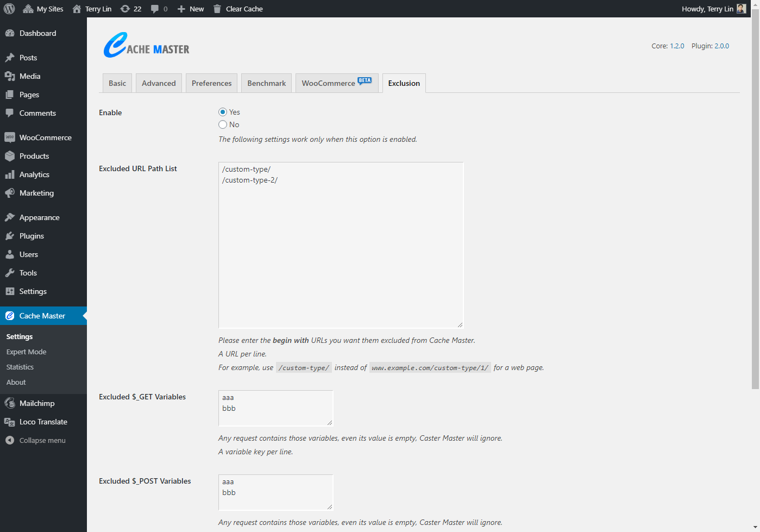Select the Yes radio button for Enable
The height and width of the screenshot is (532, 760).
[x=223, y=112]
